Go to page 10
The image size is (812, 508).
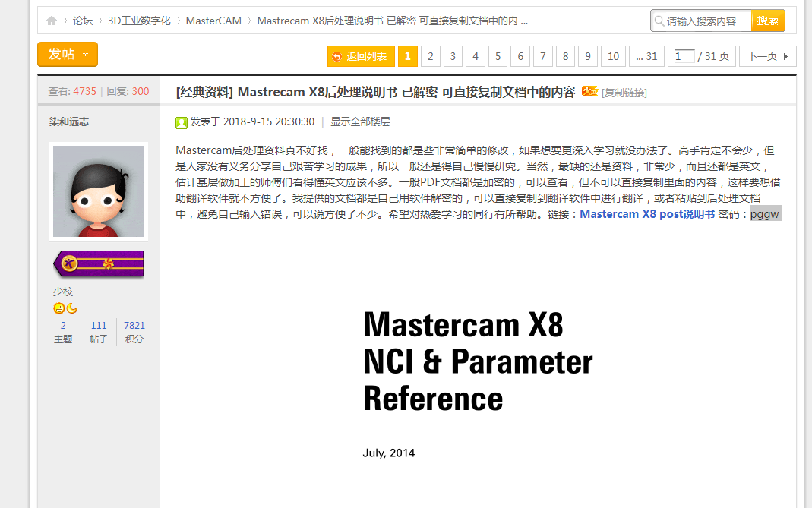click(613, 56)
